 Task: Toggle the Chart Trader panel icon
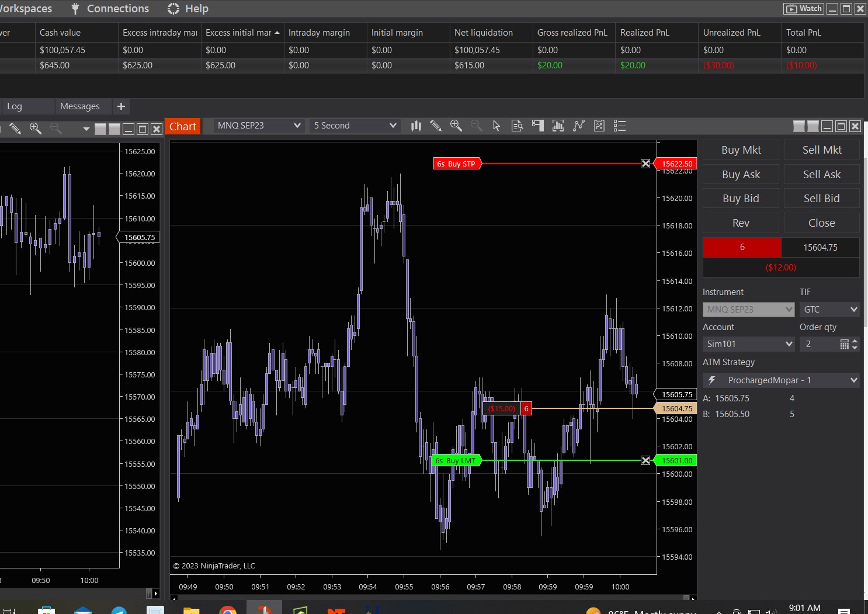[x=537, y=126]
